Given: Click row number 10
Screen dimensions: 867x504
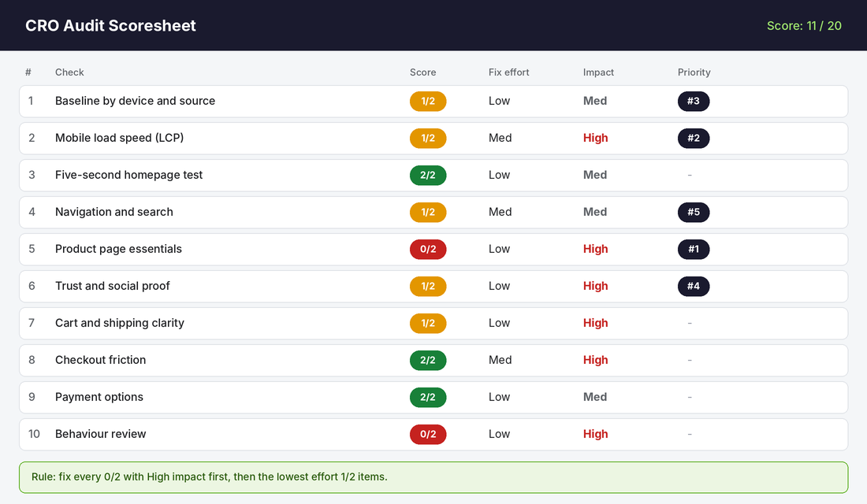Looking at the screenshot, I should (34, 434).
